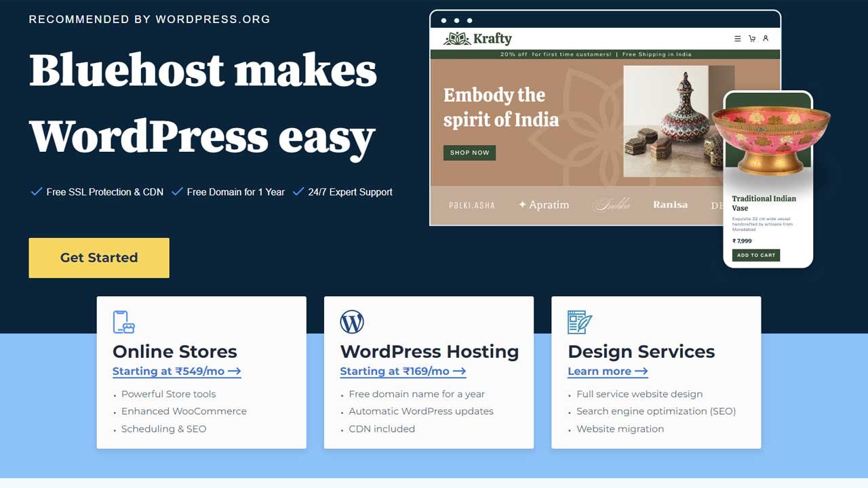Click 'Powerful Store tools' list item

click(169, 394)
